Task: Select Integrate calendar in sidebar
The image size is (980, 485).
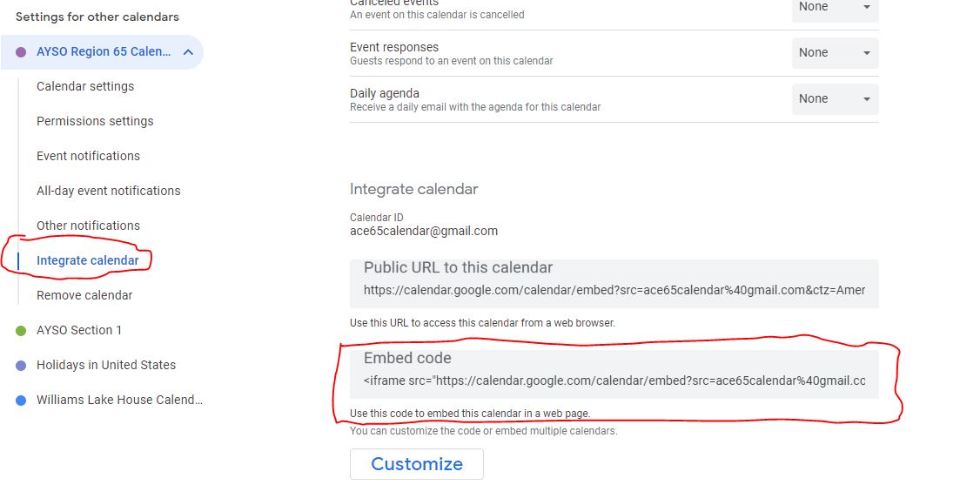Action: pos(87,260)
